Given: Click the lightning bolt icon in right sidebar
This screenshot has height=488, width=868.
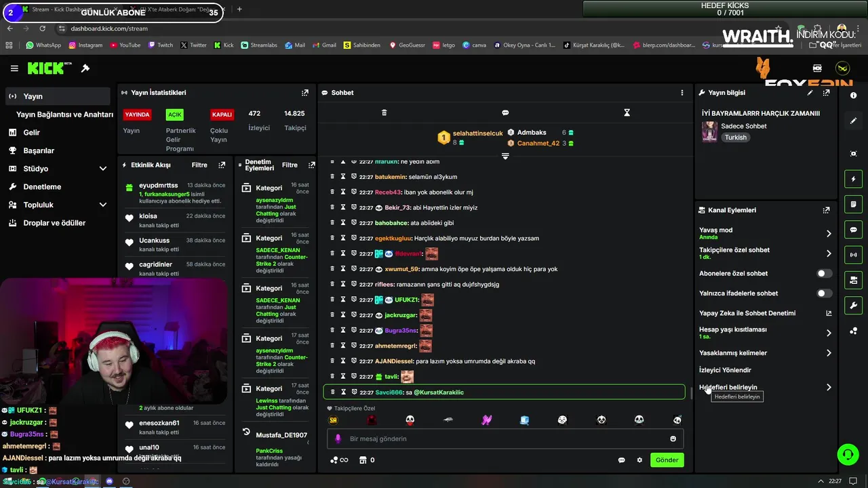Looking at the screenshot, I should [x=853, y=179].
